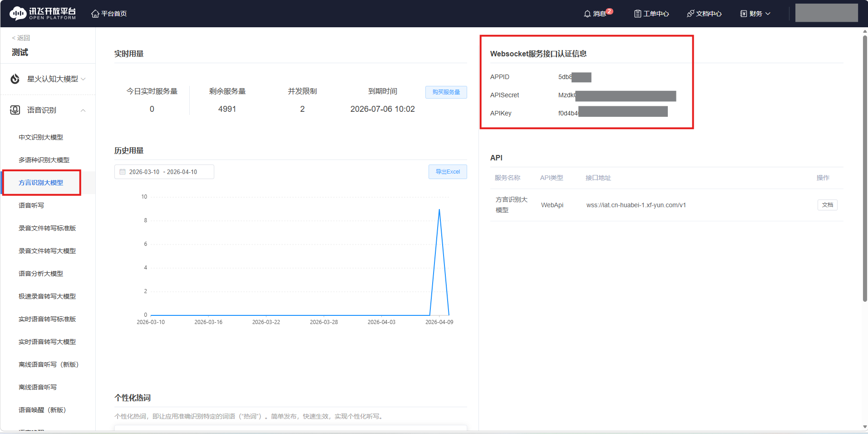Click the iFlytek Open Platform logo
The width and height of the screenshot is (868, 434).
[x=43, y=14]
